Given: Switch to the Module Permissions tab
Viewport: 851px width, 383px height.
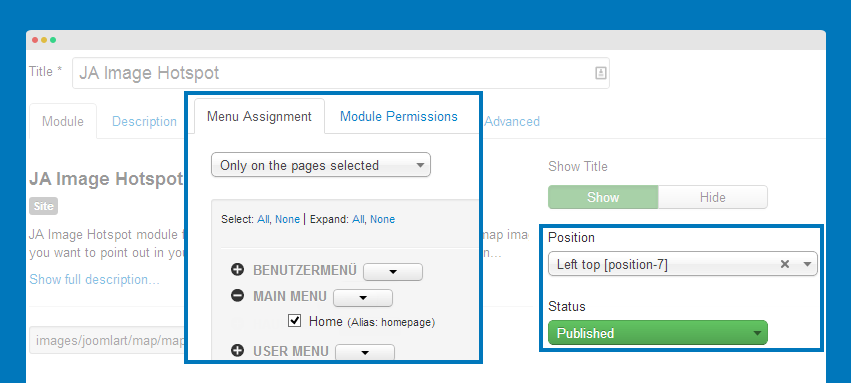Looking at the screenshot, I should pos(398,116).
